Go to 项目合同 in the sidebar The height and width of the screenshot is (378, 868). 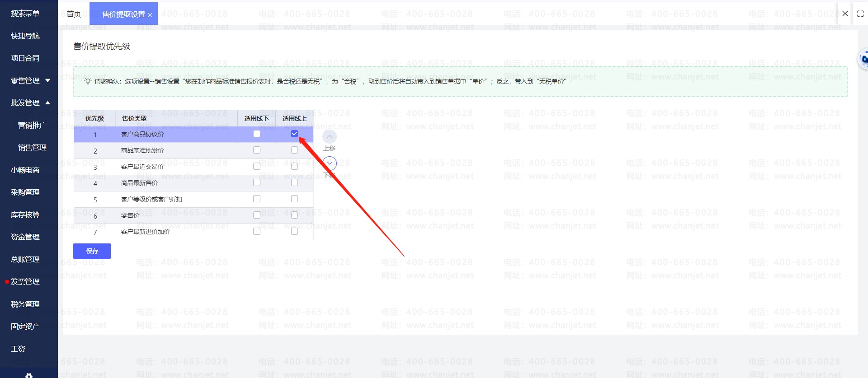(25, 58)
